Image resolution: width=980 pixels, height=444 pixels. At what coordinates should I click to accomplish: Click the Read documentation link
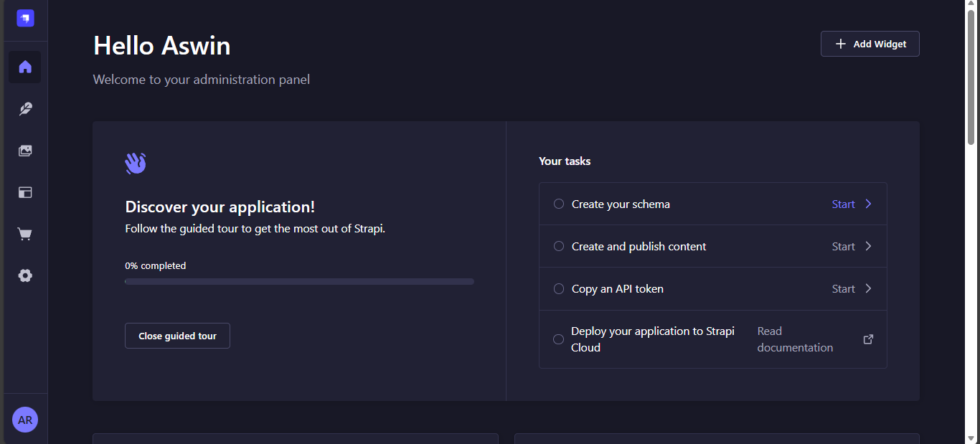tap(795, 339)
